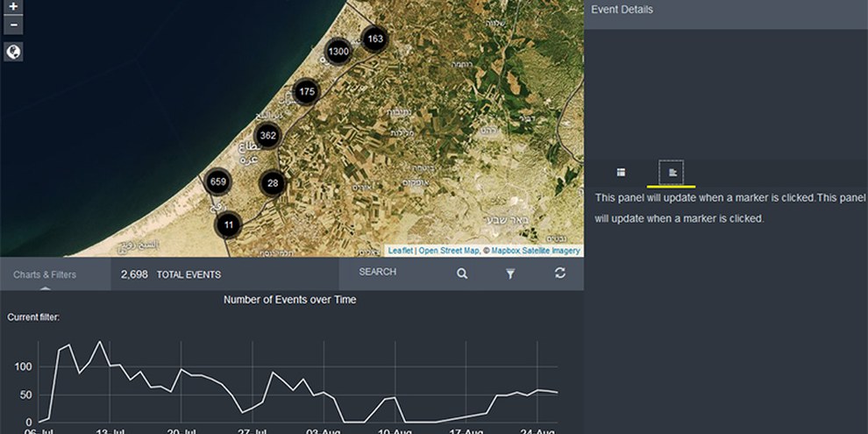Open the filter funnel icon
868x434 pixels.
510,274
